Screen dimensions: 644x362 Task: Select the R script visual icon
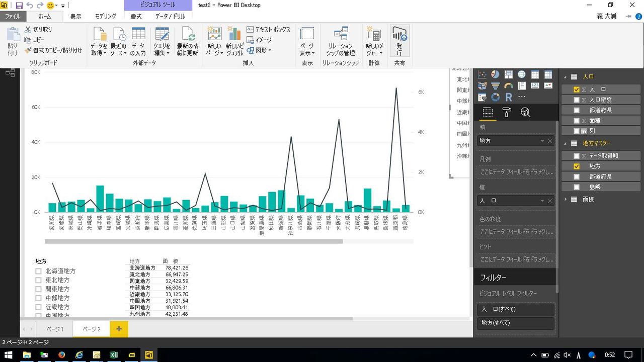coord(508,97)
